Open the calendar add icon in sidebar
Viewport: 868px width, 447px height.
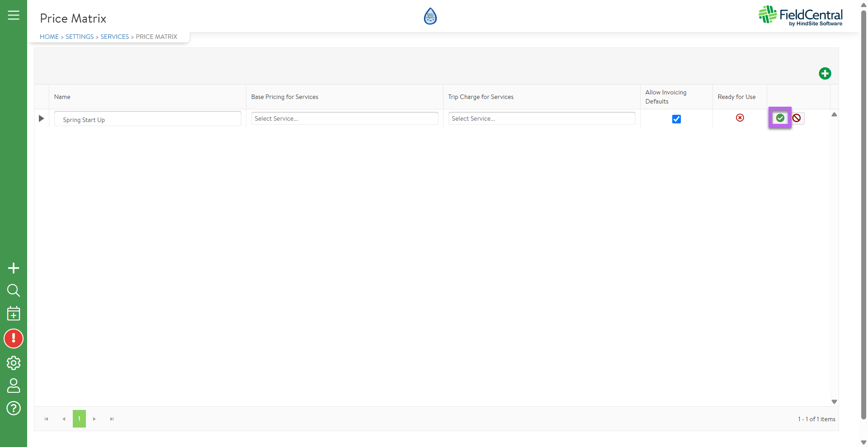point(14,313)
